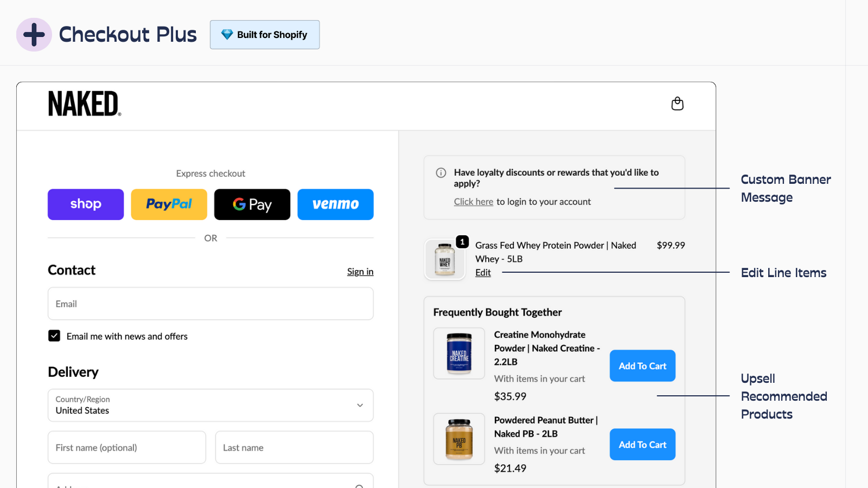Click the $21.49 peanut butter price

(x=510, y=468)
